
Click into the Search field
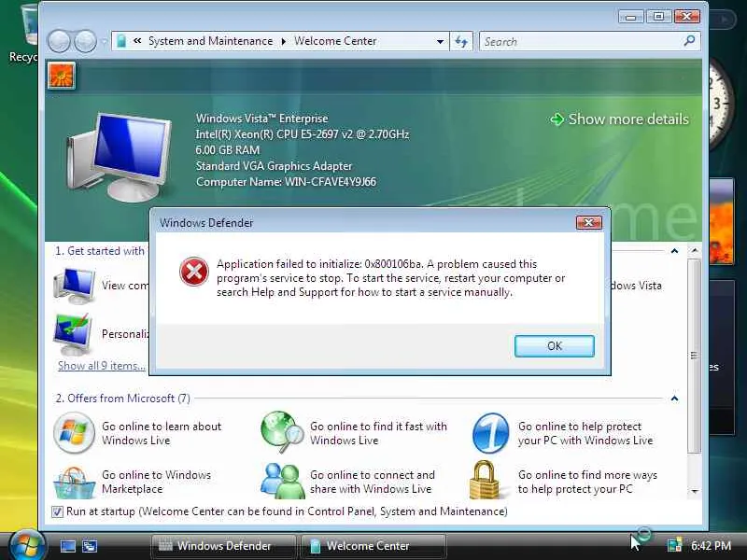pos(581,41)
